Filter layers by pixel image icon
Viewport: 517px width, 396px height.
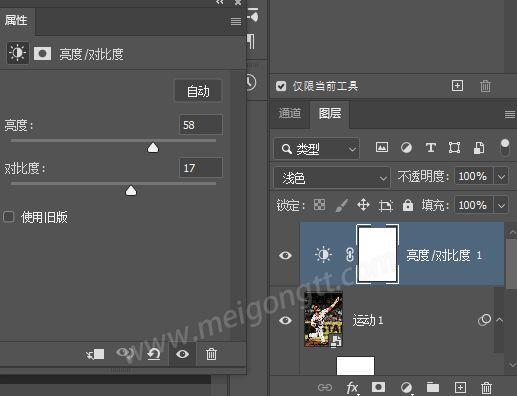click(x=382, y=147)
